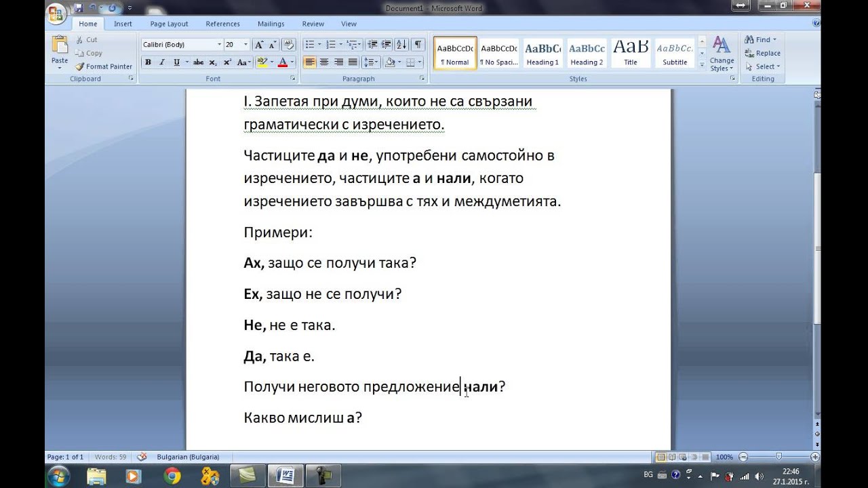868x488 pixels.
Task: Grow font size with the large A
Action: click(258, 45)
